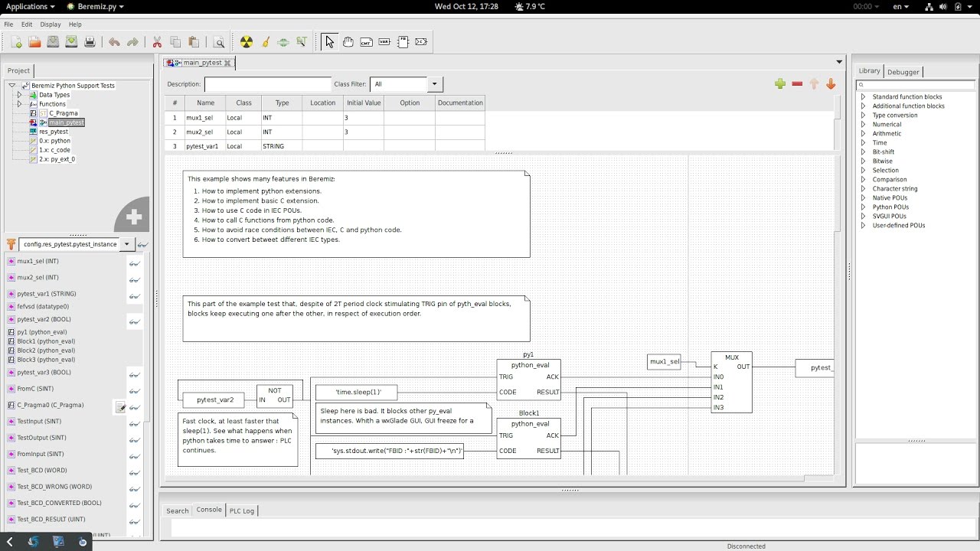Expand the SVGUI POUs library category
Screen dimensions: 980x551
click(x=863, y=217)
